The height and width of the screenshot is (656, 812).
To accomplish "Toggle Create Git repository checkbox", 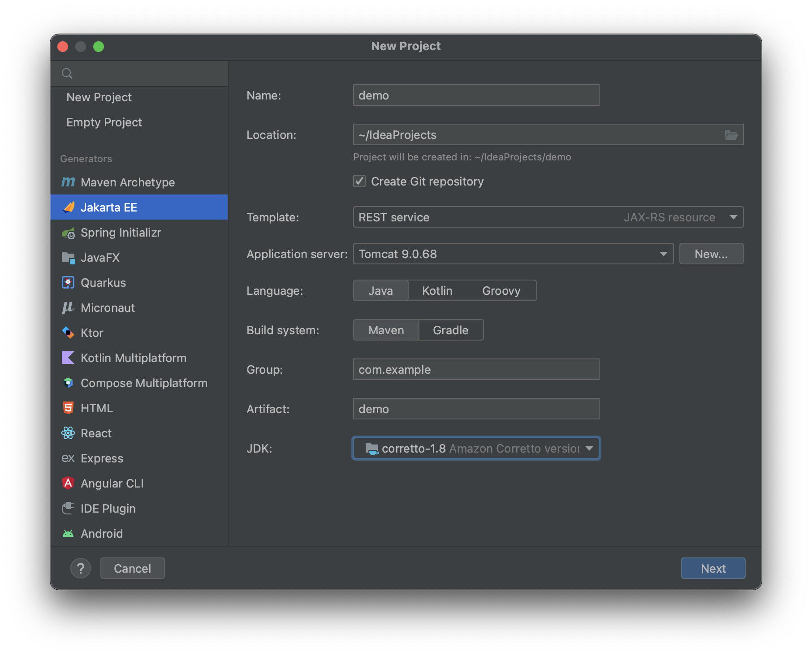I will pyautogui.click(x=359, y=181).
